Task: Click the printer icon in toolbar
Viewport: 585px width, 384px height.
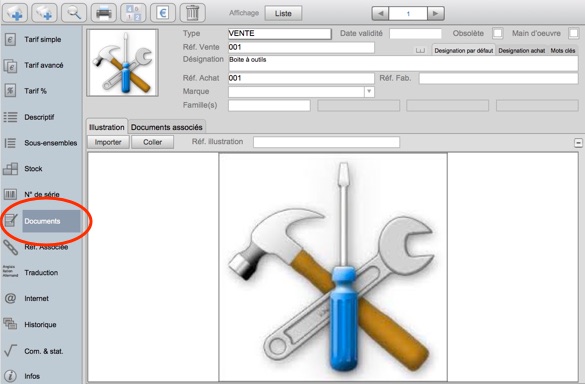Action: point(103,13)
